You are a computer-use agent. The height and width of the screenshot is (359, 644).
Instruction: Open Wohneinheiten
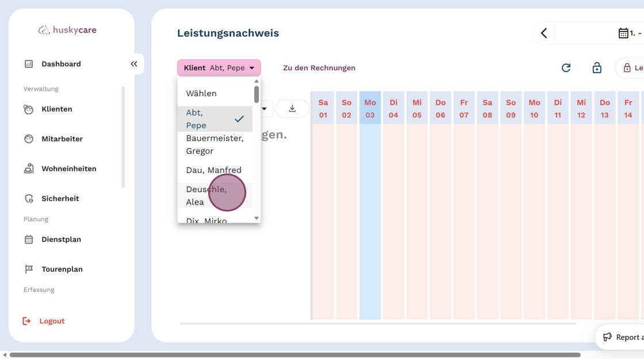pyautogui.click(x=69, y=169)
